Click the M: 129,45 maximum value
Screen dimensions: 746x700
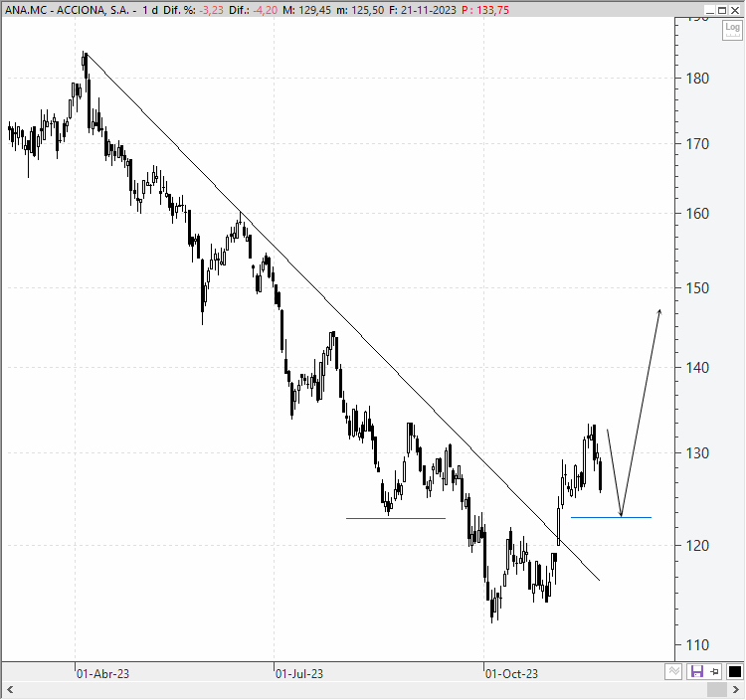coord(307,10)
